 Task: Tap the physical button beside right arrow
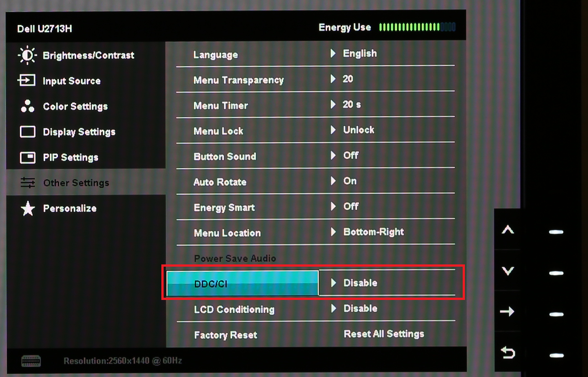557,314
